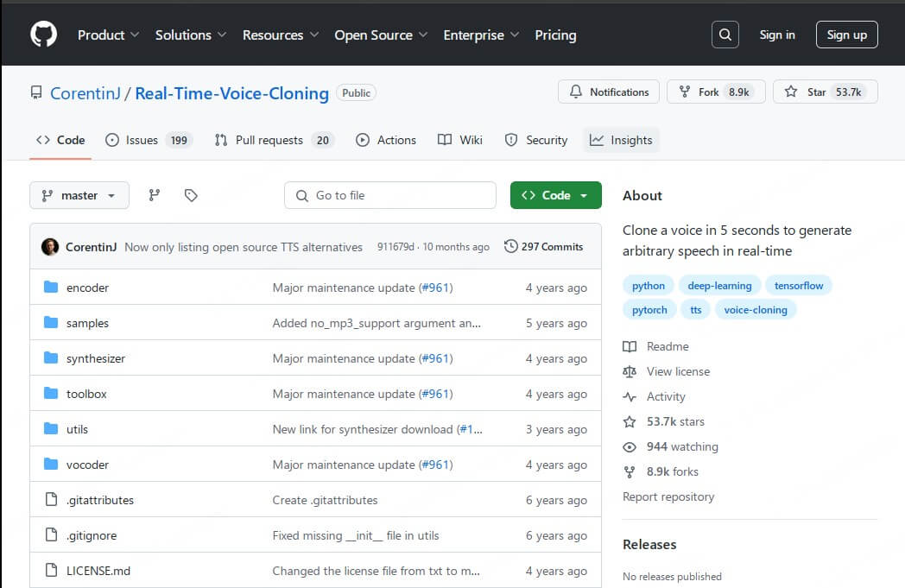
Task: Open the Pricing link
Action: pos(555,35)
